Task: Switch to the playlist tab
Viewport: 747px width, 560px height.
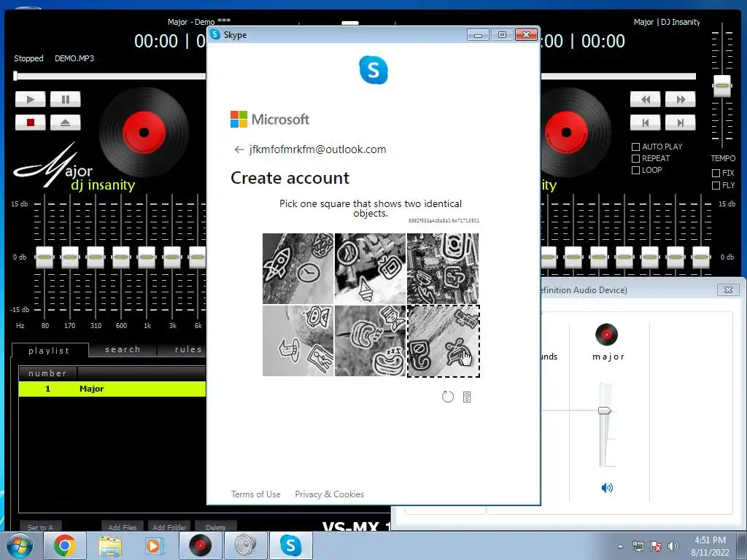Action: pos(50,351)
